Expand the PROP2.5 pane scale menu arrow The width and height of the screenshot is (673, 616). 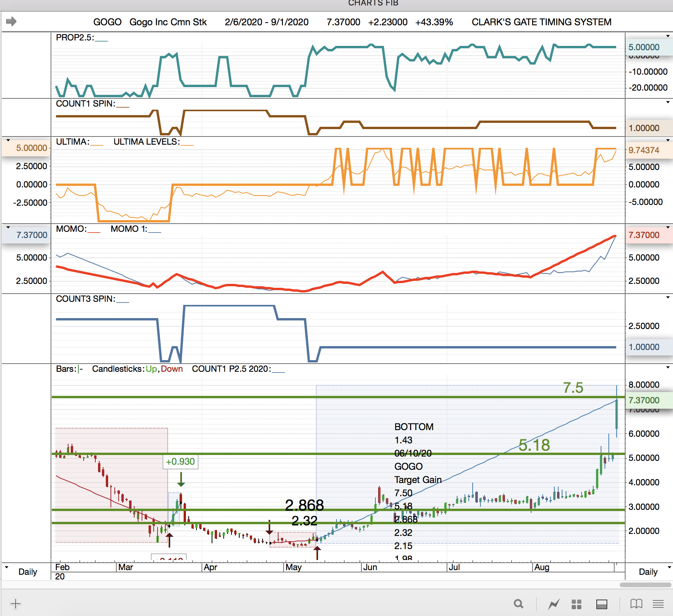[668, 36]
